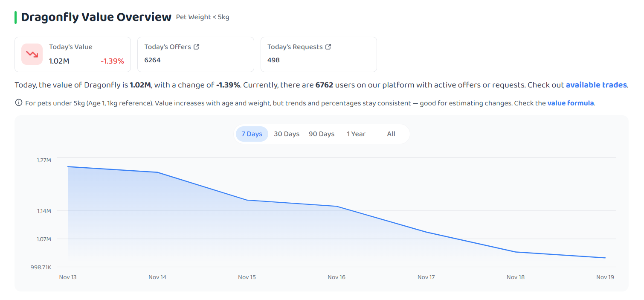
Task: Click the info circle icon before pet note
Action: click(18, 103)
